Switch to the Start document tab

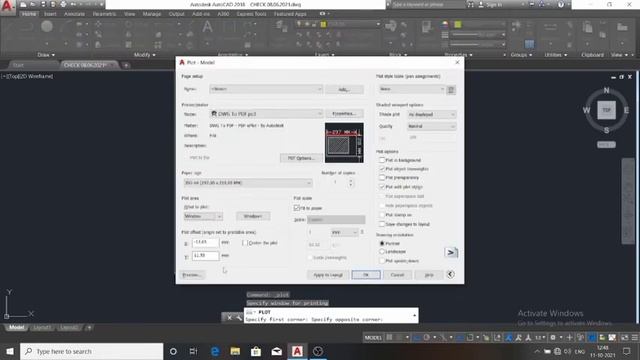18,65
